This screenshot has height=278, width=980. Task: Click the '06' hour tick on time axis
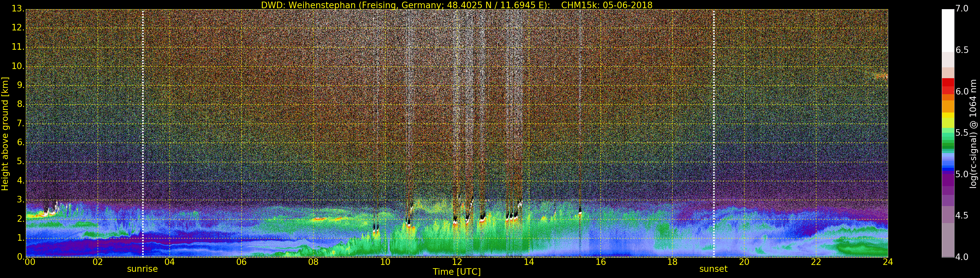241,262
